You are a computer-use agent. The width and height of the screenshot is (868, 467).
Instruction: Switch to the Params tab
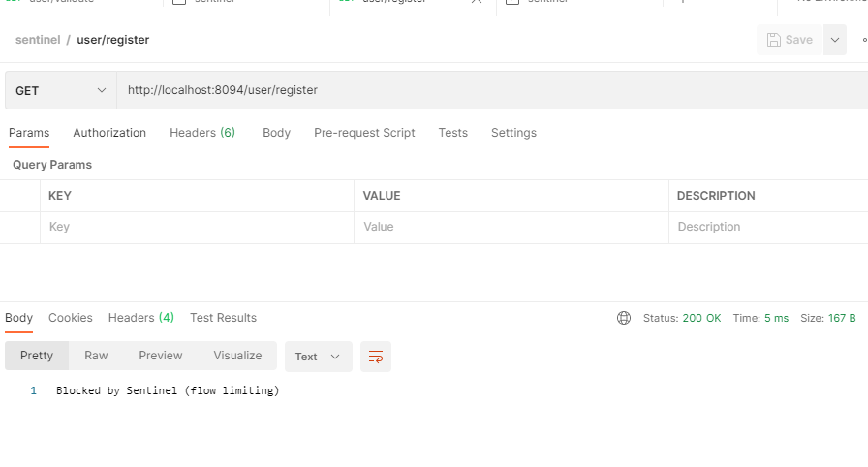pos(29,133)
